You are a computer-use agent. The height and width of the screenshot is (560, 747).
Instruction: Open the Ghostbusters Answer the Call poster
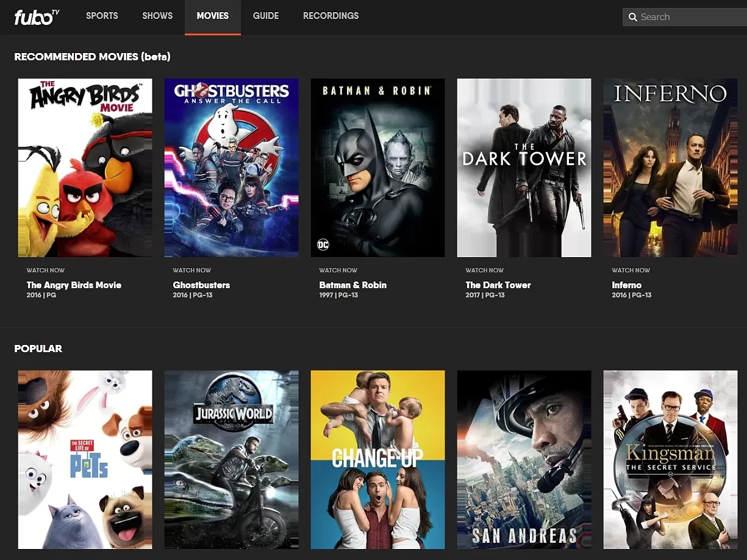[232, 168]
